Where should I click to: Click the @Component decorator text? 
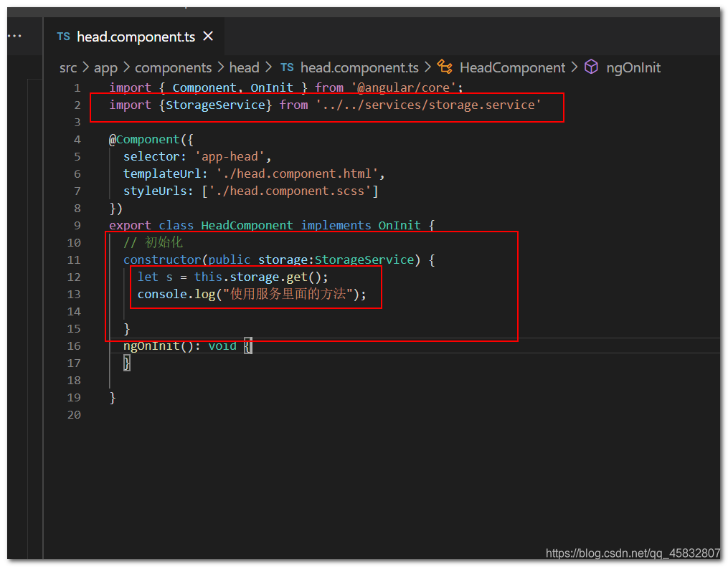(144, 139)
